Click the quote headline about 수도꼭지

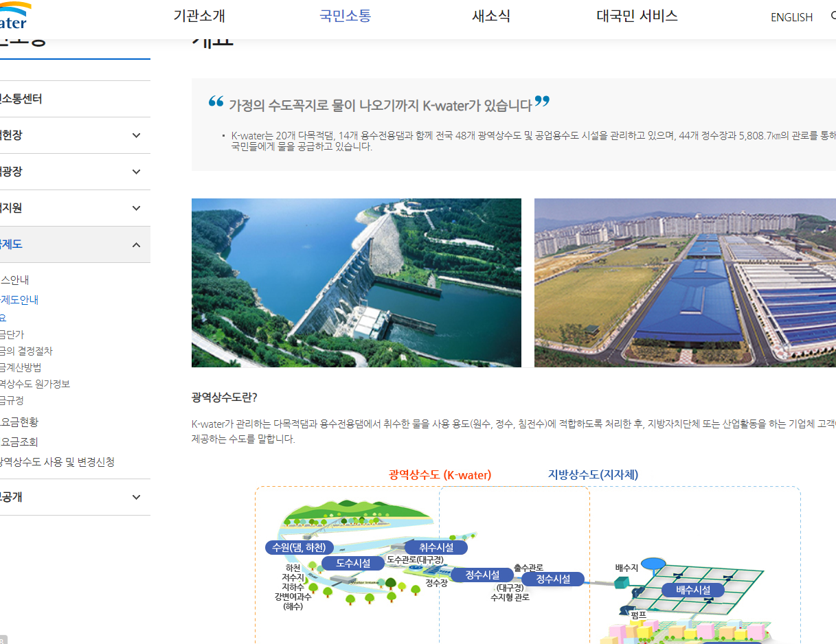coord(380,105)
